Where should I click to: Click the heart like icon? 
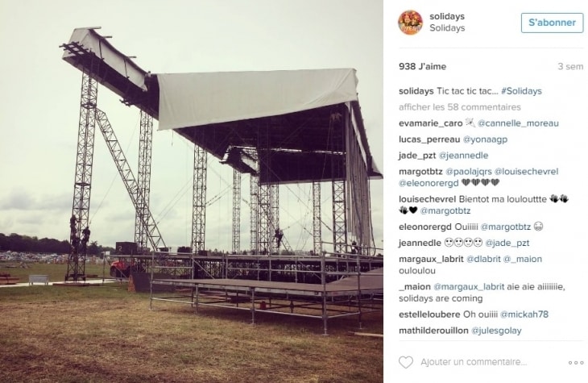pos(405,362)
